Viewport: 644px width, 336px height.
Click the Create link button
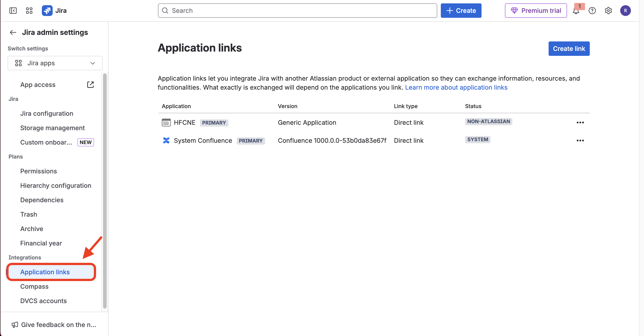(x=569, y=49)
